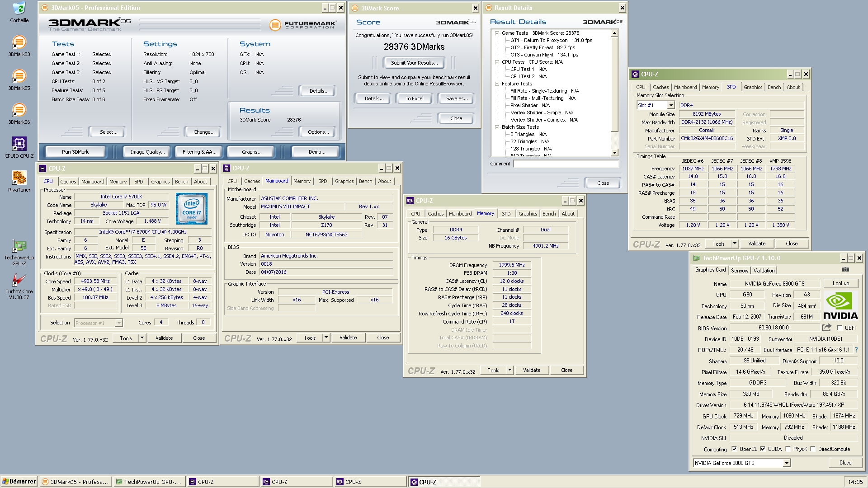
Task: Click the Select button under Tests
Action: coord(108,132)
